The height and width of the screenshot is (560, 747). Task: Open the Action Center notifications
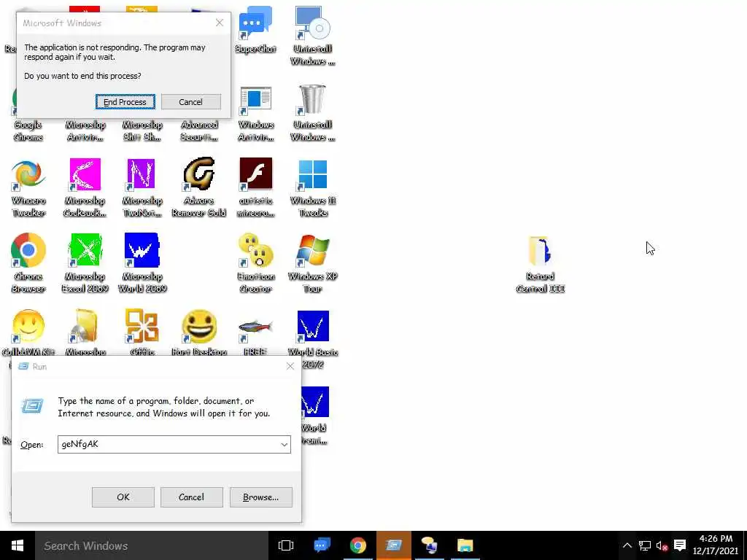(680, 545)
